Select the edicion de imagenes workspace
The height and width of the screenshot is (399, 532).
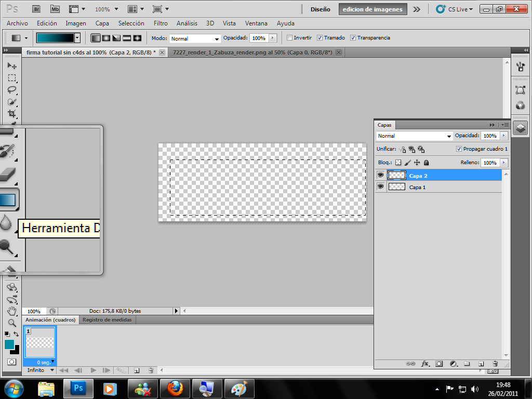tap(373, 9)
